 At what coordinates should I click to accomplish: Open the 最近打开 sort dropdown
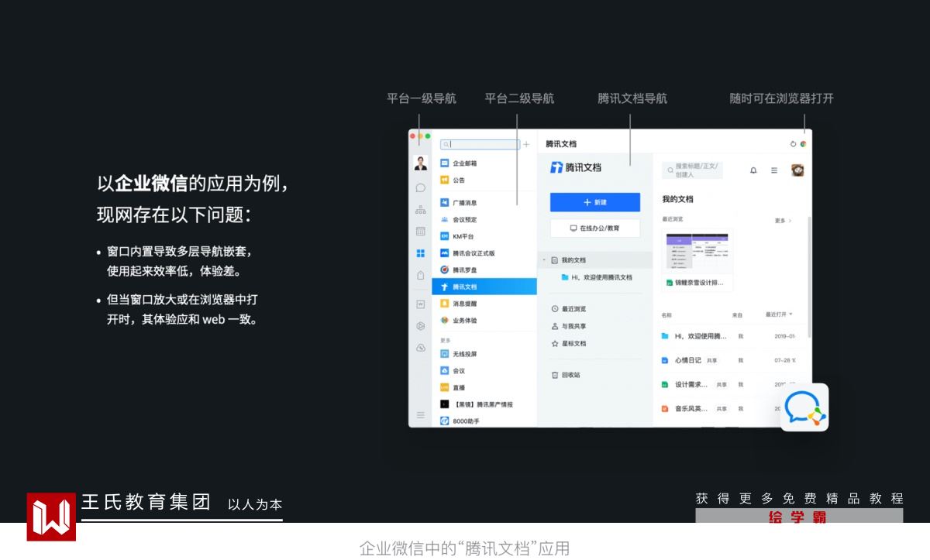click(x=779, y=314)
